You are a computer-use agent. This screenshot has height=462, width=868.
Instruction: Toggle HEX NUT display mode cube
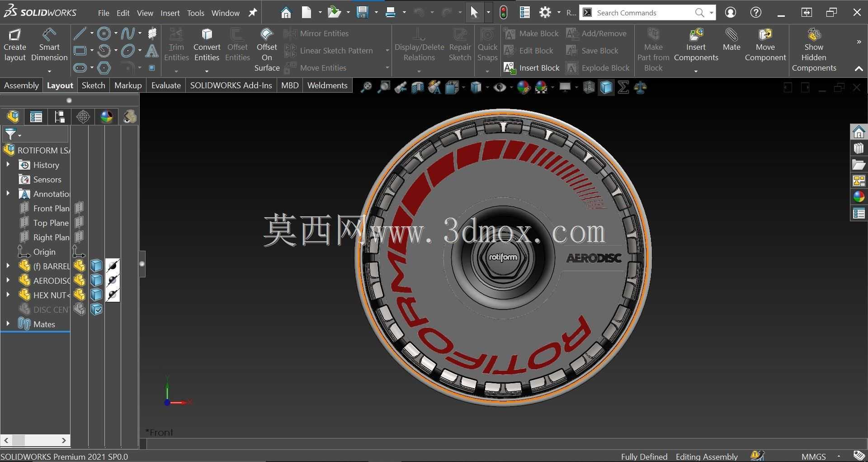[96, 295]
